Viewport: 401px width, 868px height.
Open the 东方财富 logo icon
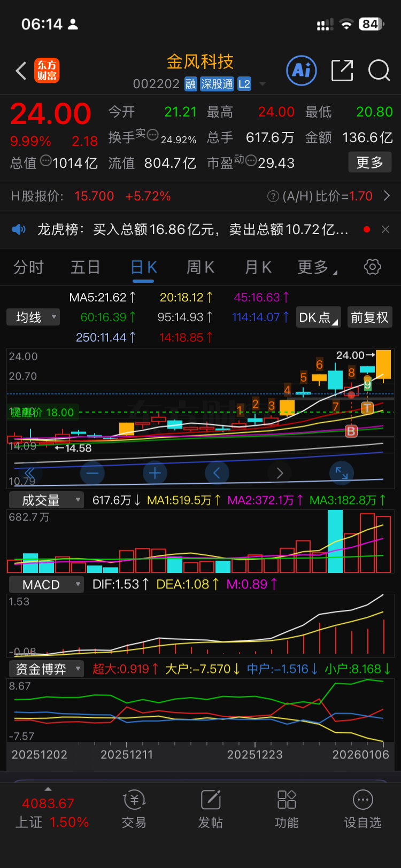click(x=47, y=71)
